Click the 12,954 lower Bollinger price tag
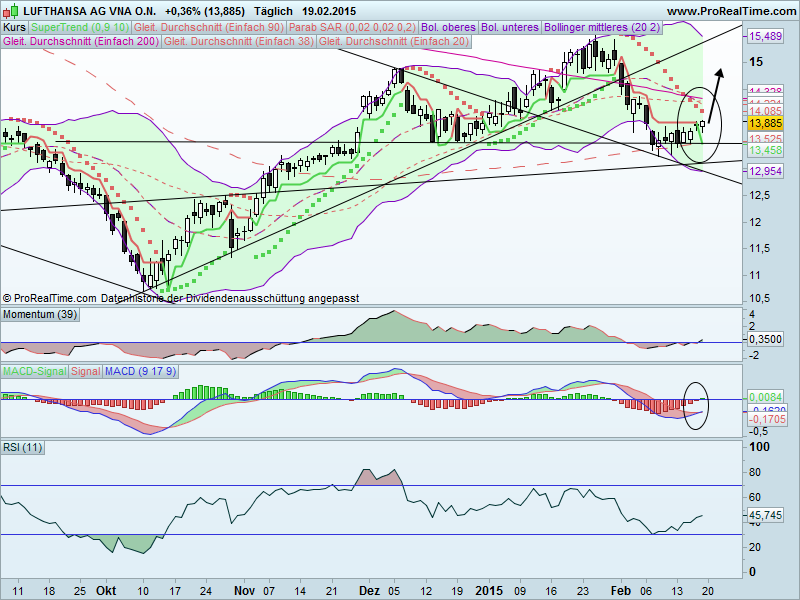This screenshot has width=800, height=600. coord(765,171)
